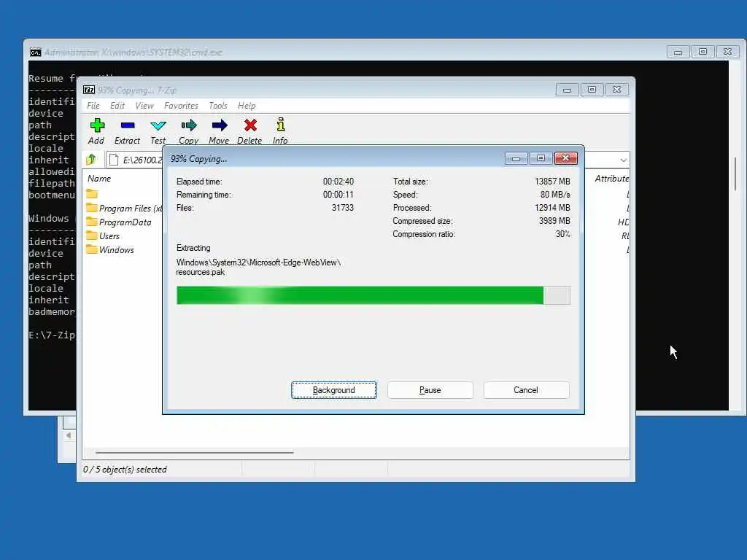The image size is (747, 560).
Task: Click the left scroll arrow behind 7-Zip window
Action: 69,435
